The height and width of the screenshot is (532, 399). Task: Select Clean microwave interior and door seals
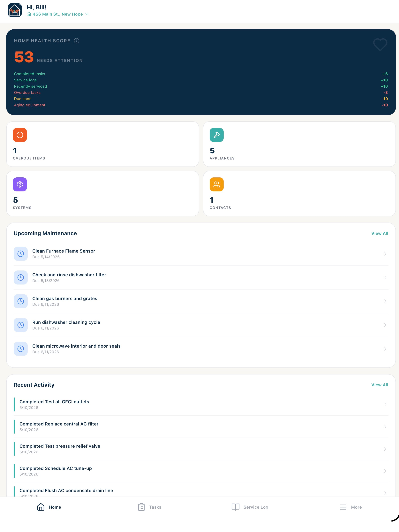[77, 346]
